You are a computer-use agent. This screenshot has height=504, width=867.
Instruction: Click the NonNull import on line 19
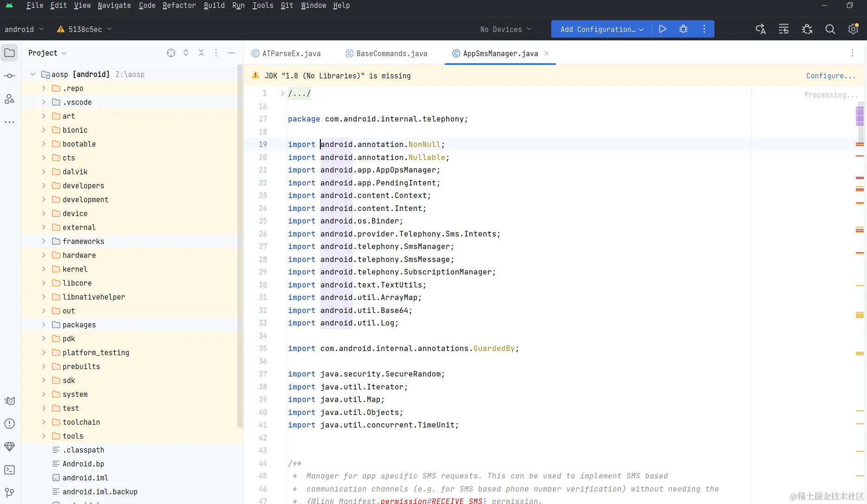424,145
